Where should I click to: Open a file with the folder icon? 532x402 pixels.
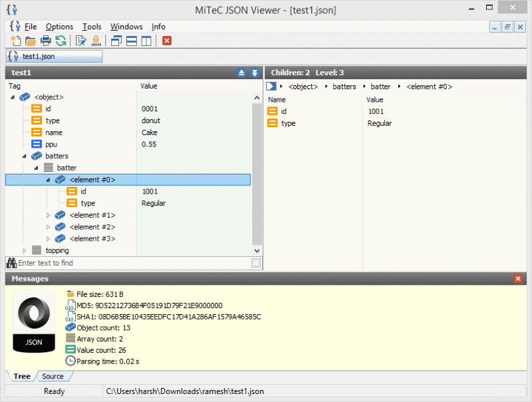[31, 41]
